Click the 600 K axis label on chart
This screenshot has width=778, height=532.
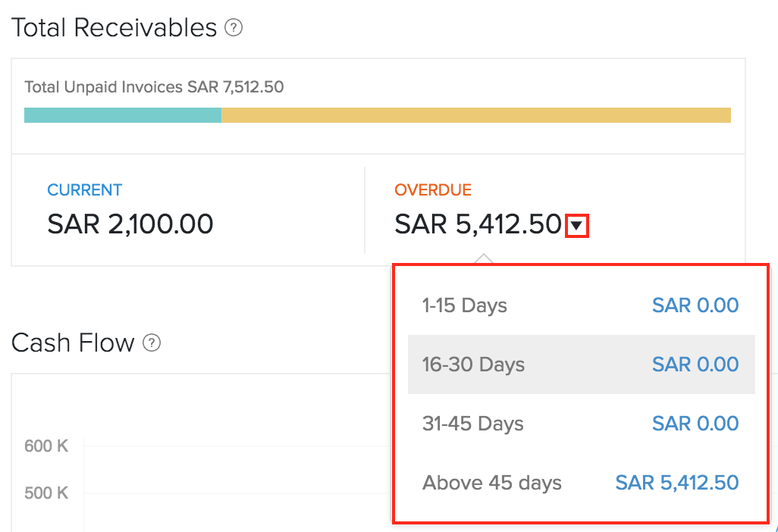(46, 446)
